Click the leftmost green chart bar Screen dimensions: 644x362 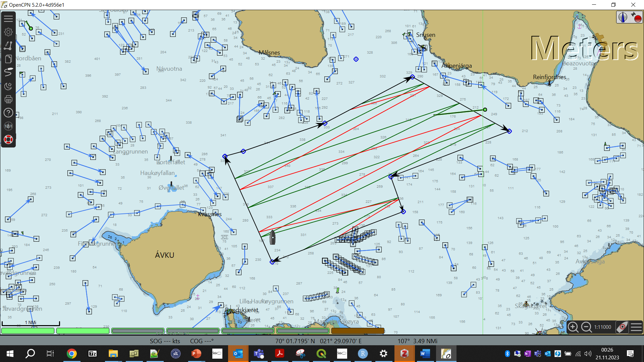click(x=28, y=331)
